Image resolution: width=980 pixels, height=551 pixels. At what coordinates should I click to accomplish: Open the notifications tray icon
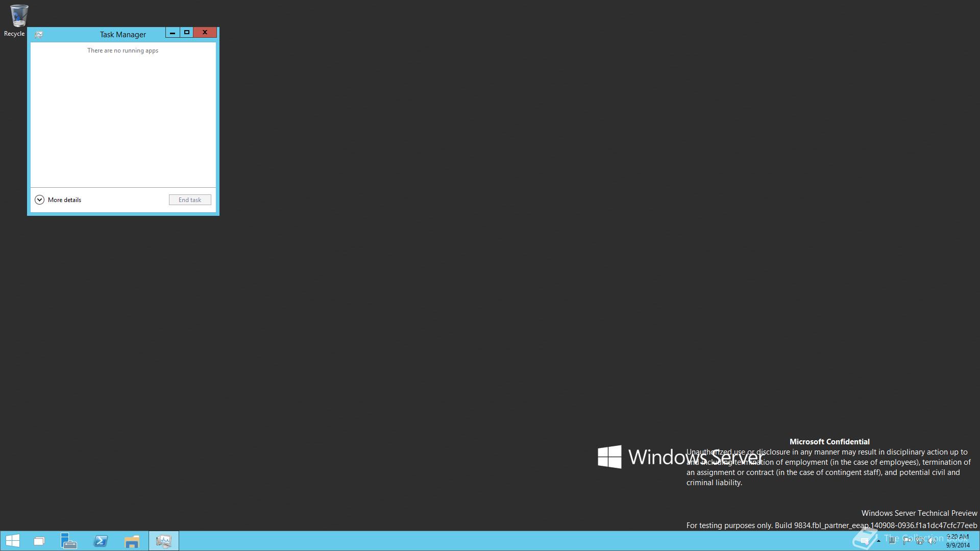pyautogui.click(x=865, y=541)
